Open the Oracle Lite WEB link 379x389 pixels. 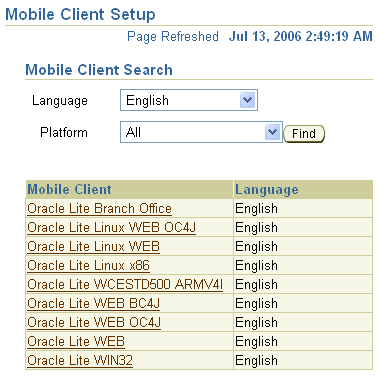[x=76, y=342]
